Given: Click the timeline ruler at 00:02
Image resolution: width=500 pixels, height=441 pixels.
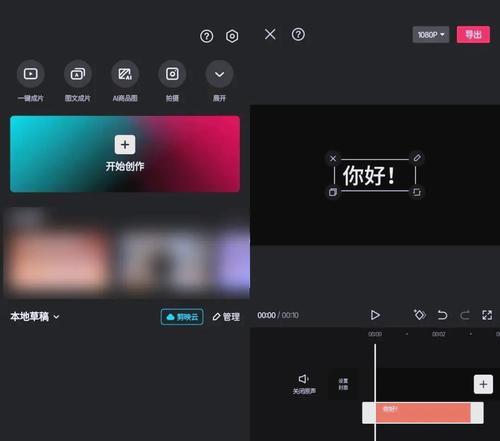Looking at the screenshot, I should (438, 334).
